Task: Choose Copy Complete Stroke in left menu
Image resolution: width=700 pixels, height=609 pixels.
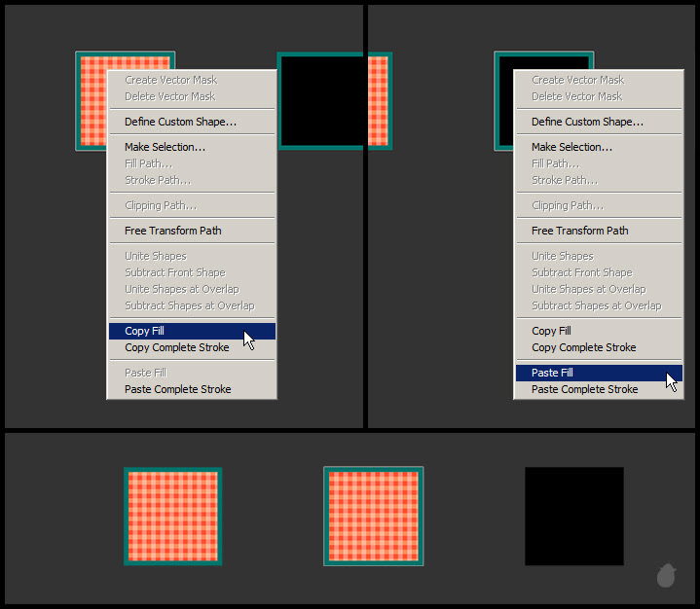Action: click(192, 347)
